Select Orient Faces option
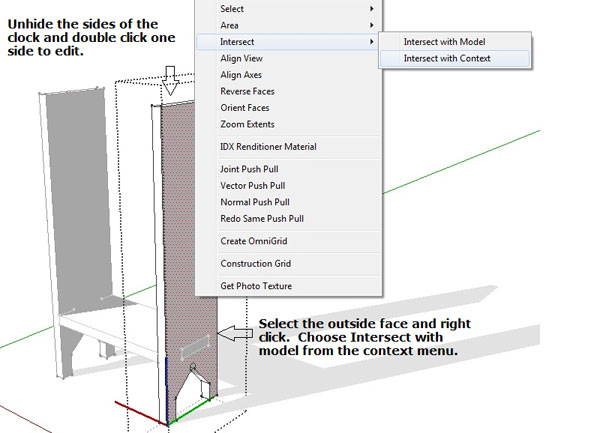The image size is (600, 433). pyautogui.click(x=245, y=108)
